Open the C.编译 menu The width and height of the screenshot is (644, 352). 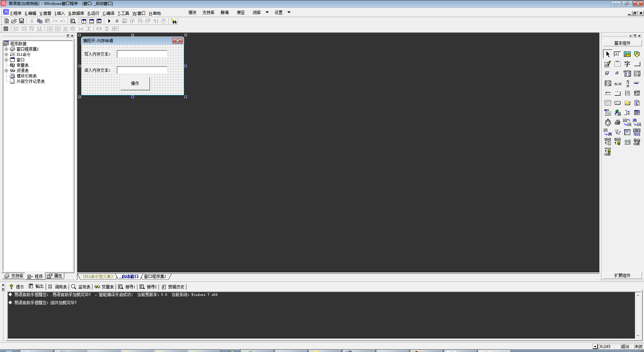108,13
